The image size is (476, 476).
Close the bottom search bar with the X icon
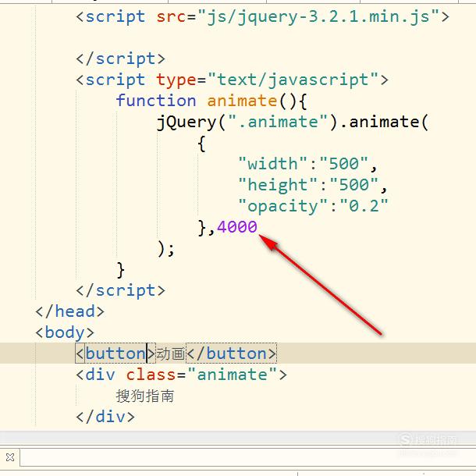(10, 456)
